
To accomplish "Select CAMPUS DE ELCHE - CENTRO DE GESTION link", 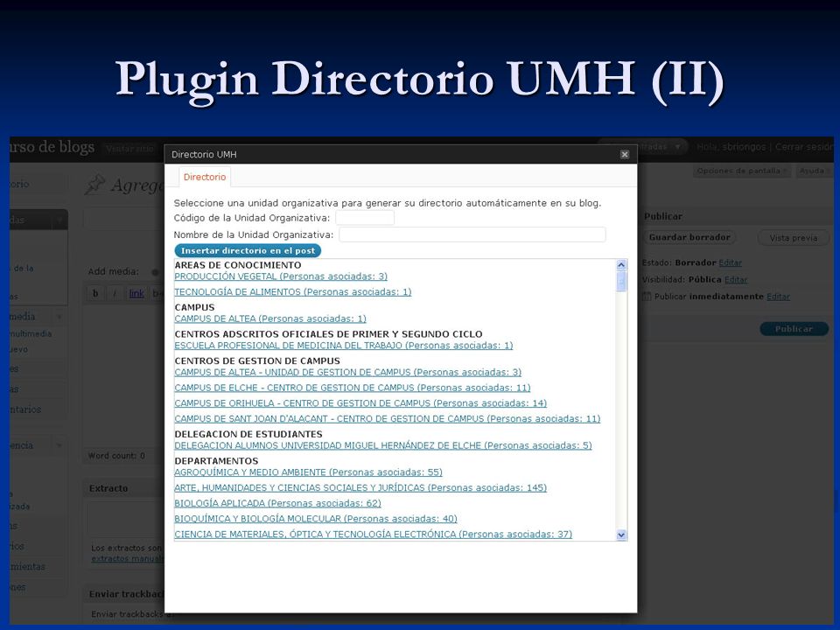I will [x=353, y=388].
